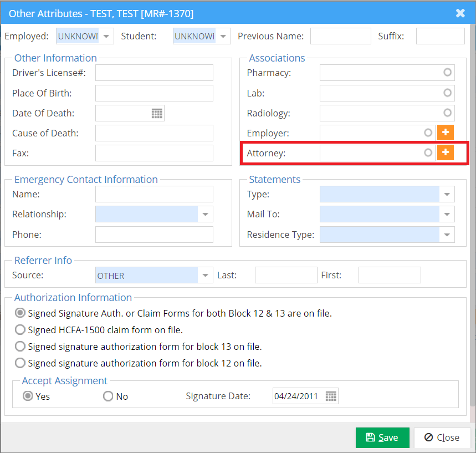Click the Pharmacy lookup circle icon
The image size is (476, 453).
(447, 73)
